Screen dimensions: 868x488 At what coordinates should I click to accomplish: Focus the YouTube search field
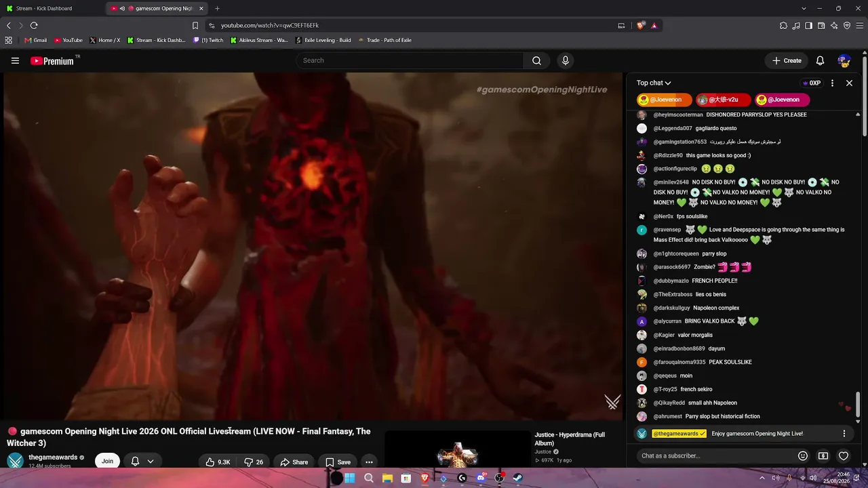410,60
